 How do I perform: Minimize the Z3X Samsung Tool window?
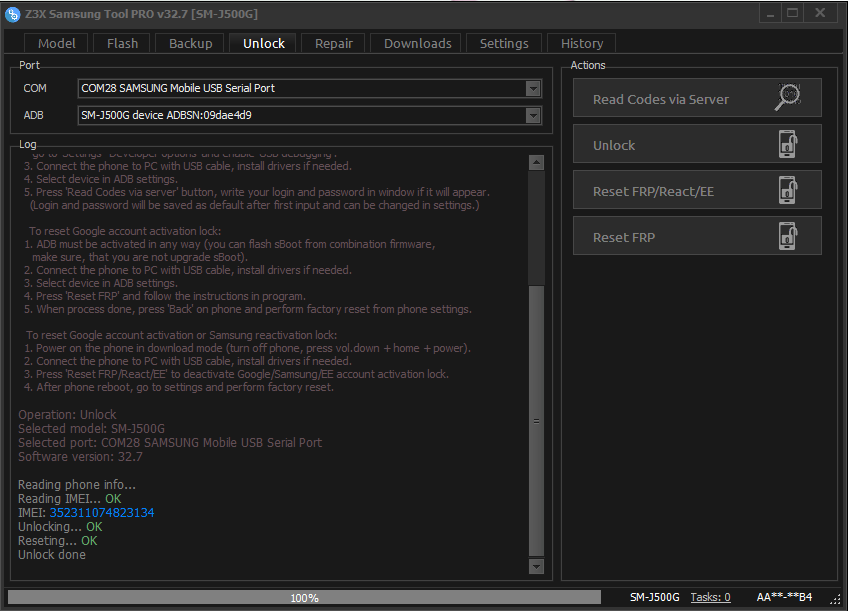pyautogui.click(x=770, y=14)
